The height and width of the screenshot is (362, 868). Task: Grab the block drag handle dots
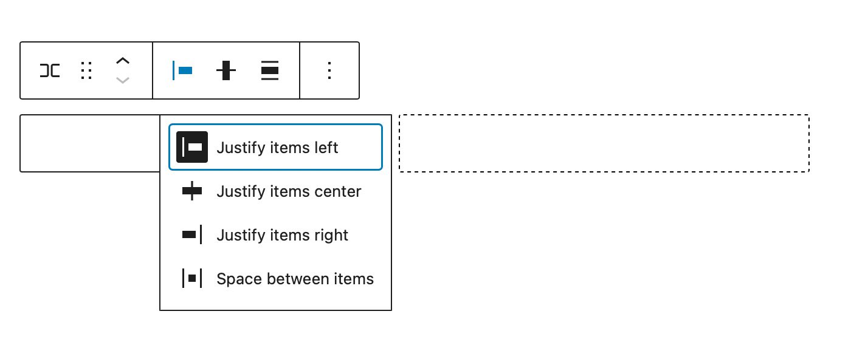point(86,71)
